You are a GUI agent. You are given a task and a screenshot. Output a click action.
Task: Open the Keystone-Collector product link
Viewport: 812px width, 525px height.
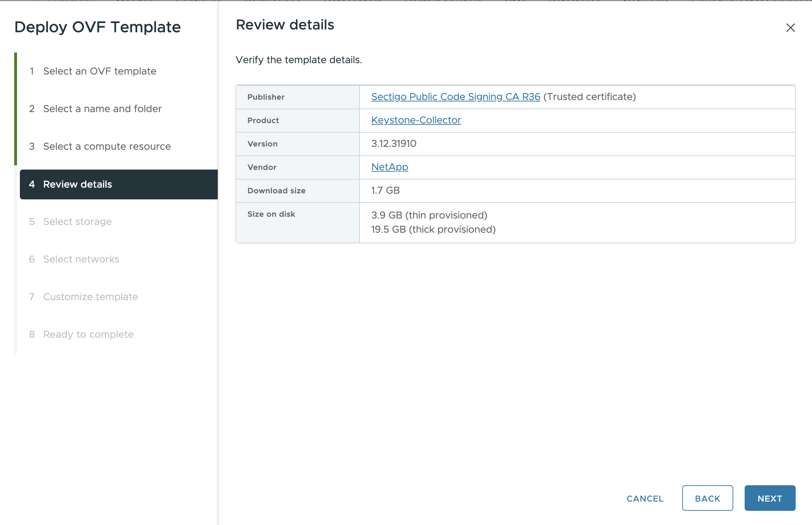416,120
